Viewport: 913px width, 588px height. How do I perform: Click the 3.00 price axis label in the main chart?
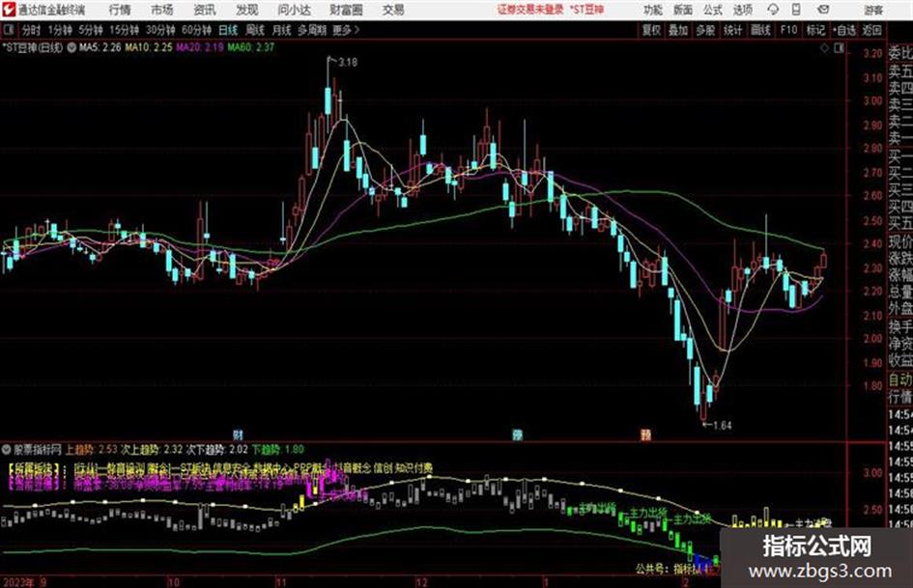pos(872,100)
